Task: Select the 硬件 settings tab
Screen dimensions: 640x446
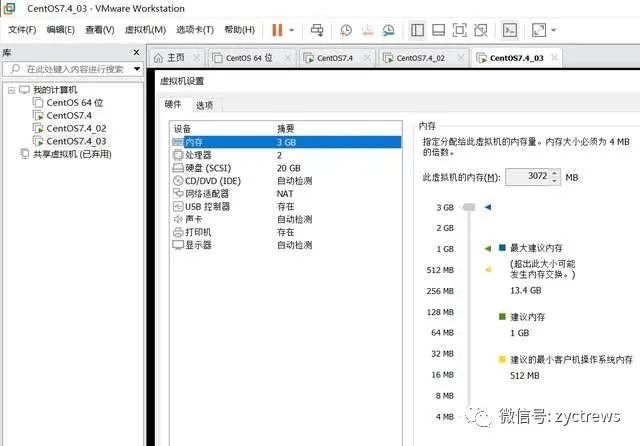Action: pos(173,104)
